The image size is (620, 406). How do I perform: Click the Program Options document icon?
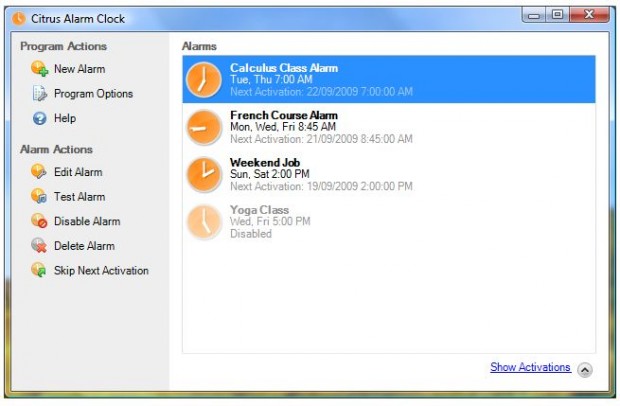pos(40,94)
